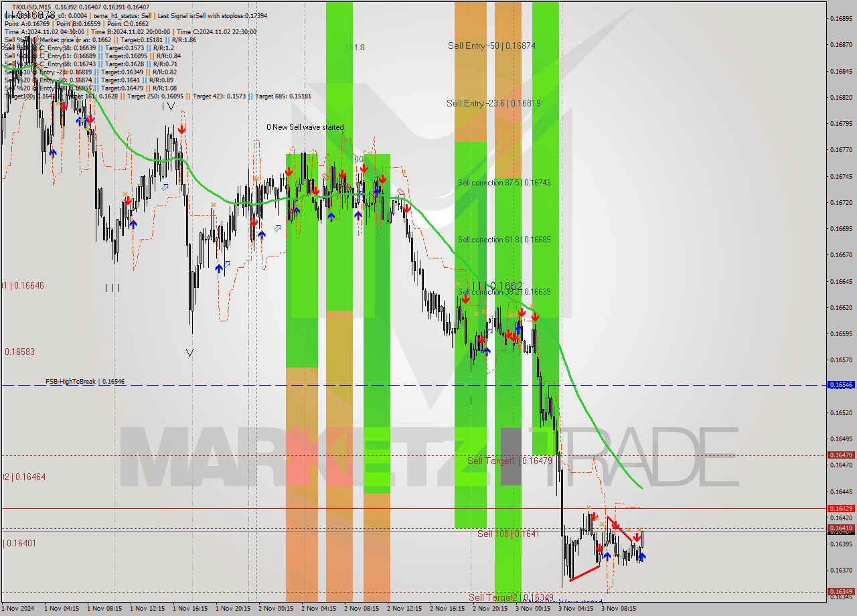
Task: Select 'Sell Target1 | 0.16479' label
Action: coord(510,461)
